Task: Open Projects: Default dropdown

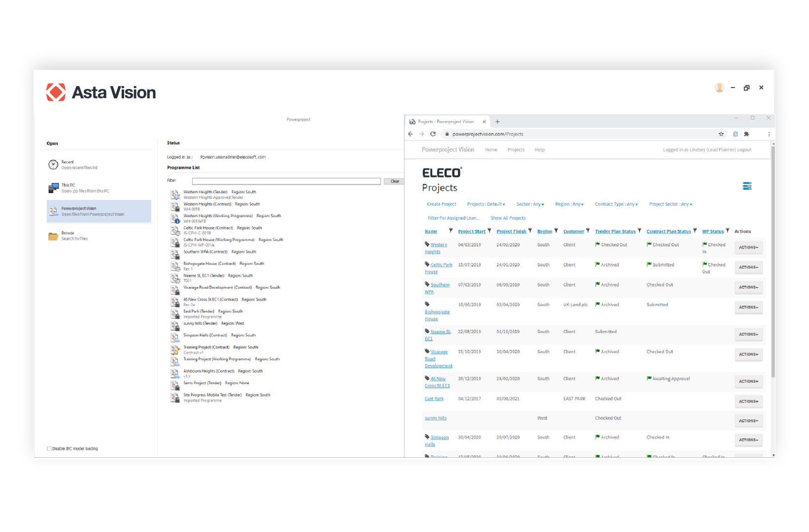Action: pyautogui.click(x=486, y=204)
